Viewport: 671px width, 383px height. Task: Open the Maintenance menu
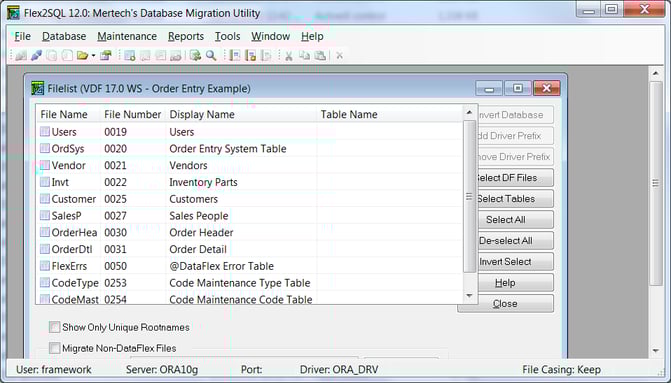pyautogui.click(x=127, y=36)
